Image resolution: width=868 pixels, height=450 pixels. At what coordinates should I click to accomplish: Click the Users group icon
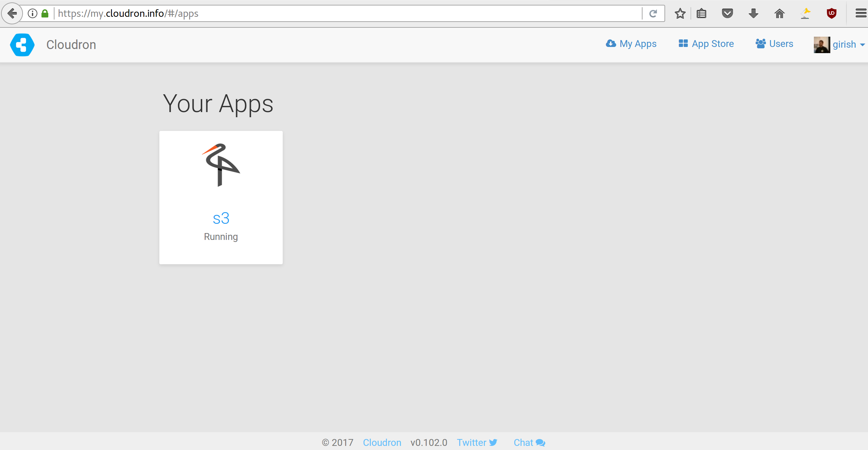tap(761, 44)
